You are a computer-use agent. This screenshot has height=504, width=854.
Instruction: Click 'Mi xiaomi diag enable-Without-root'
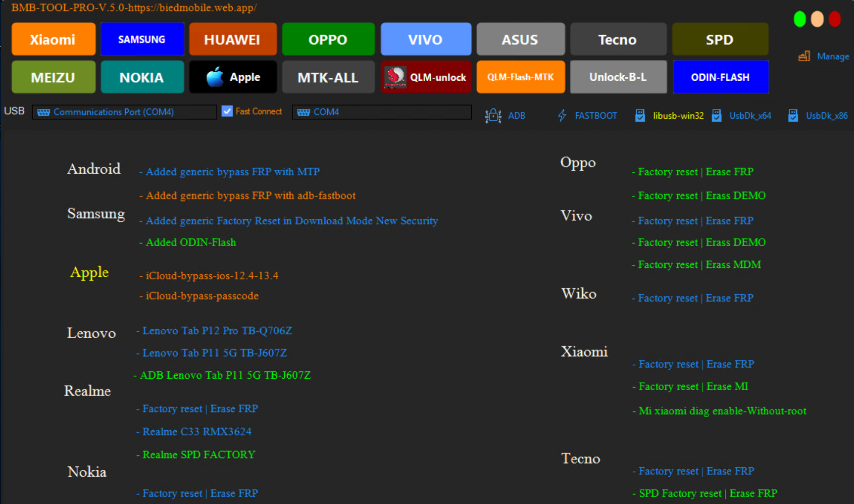[x=719, y=411]
